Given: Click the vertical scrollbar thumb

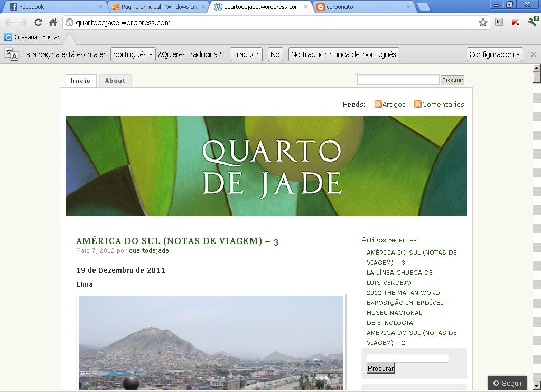Looking at the screenshot, I should click(x=536, y=77).
